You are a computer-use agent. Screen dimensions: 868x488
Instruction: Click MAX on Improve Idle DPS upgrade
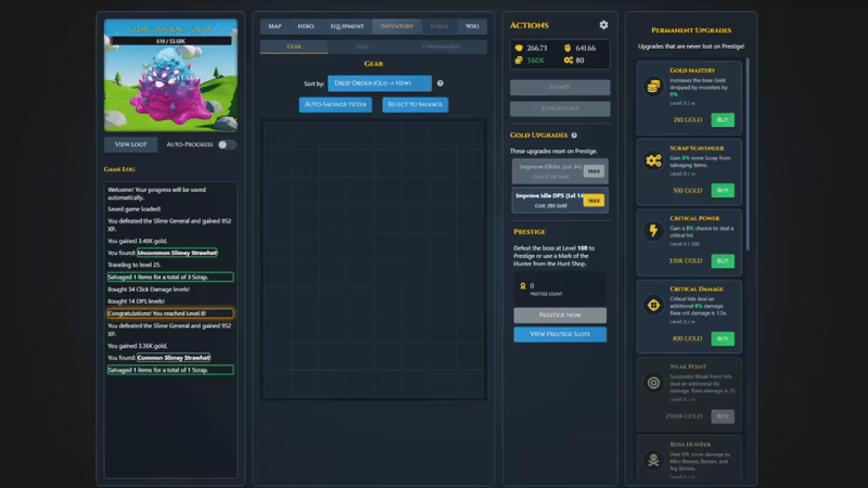pyautogui.click(x=594, y=200)
